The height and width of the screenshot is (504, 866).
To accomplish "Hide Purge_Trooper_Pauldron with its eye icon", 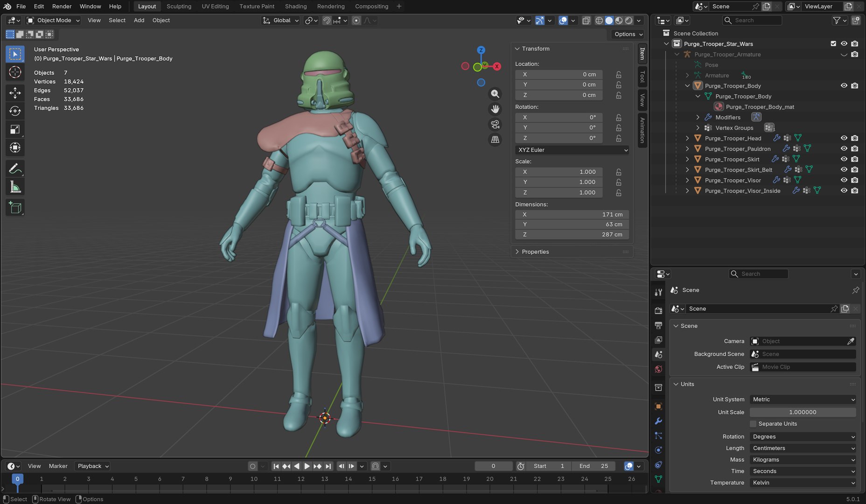I will point(844,148).
